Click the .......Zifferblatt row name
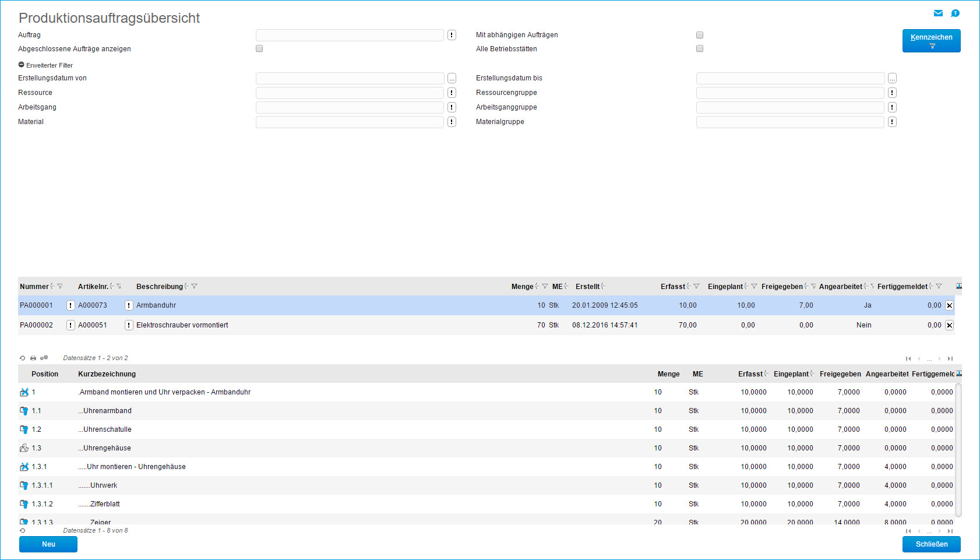This screenshot has height=560, width=980. point(99,504)
